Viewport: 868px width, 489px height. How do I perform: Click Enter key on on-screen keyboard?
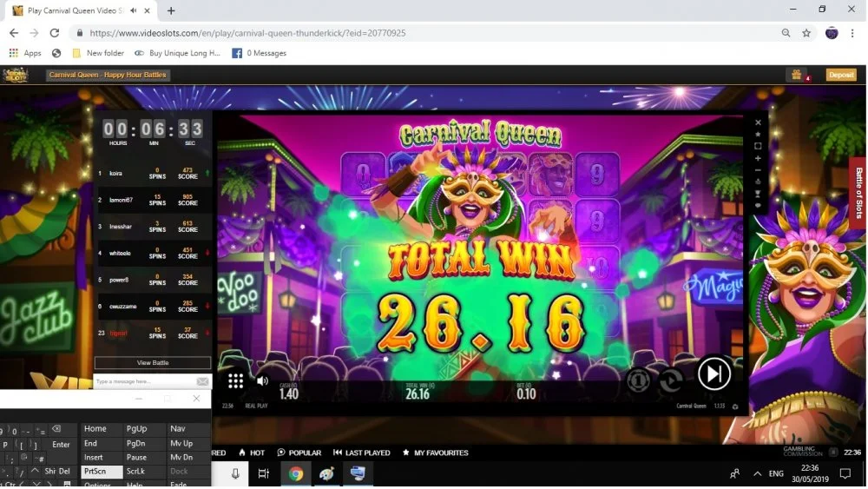click(61, 444)
